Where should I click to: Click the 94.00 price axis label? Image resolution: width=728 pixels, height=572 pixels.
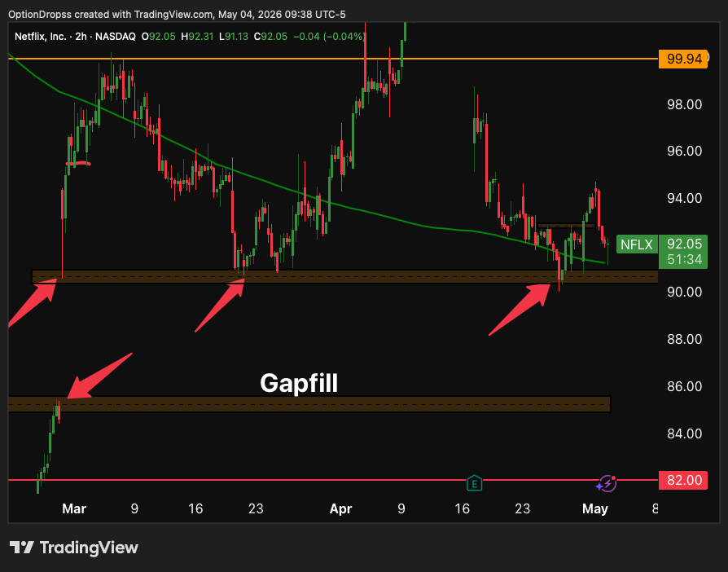coord(684,198)
